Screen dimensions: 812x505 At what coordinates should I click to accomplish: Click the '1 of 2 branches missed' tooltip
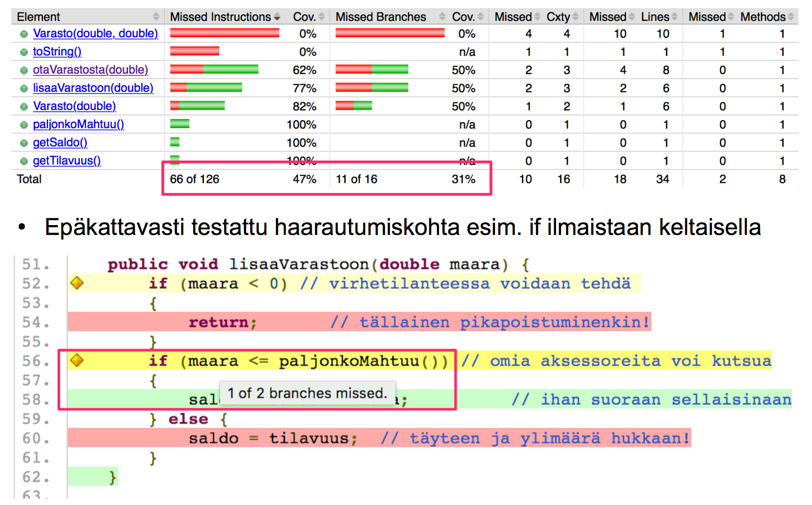pos(307,393)
